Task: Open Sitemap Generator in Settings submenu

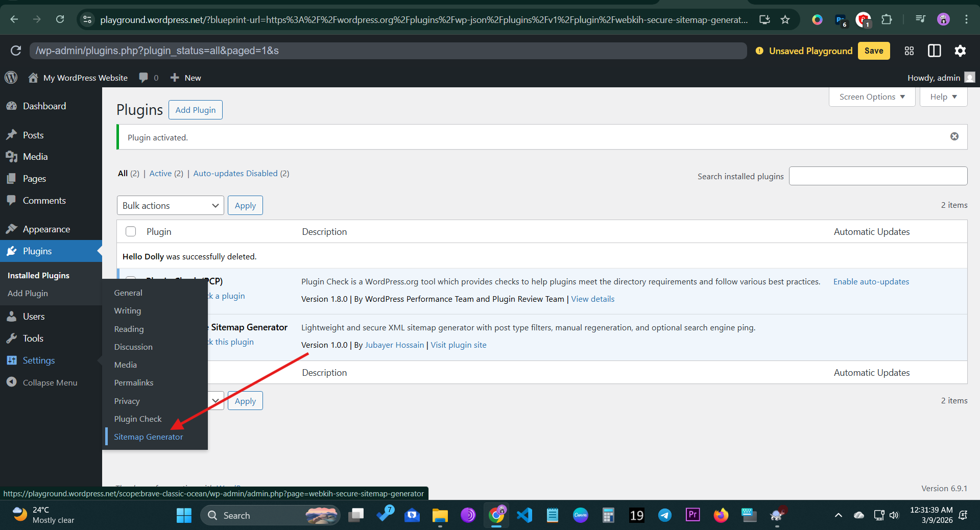Action: pos(148,437)
